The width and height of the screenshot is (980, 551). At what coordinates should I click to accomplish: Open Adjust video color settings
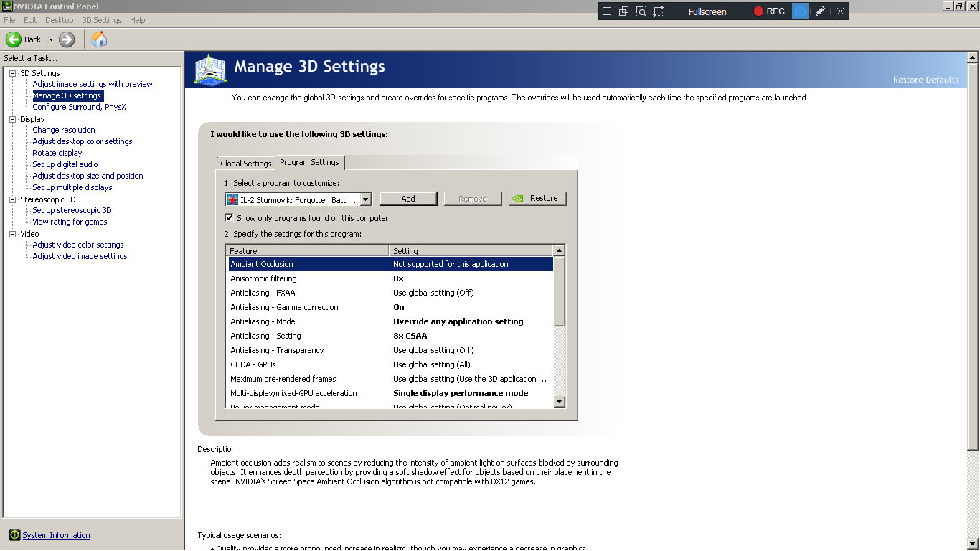pyautogui.click(x=78, y=245)
